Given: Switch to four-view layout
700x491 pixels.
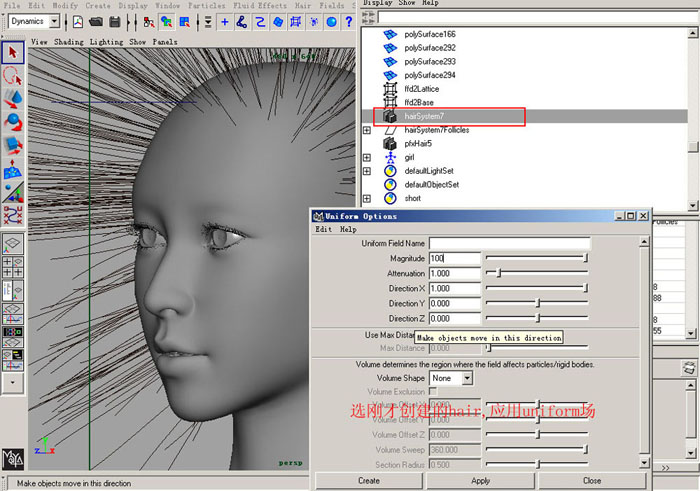Looking at the screenshot, I should tap(12, 267).
